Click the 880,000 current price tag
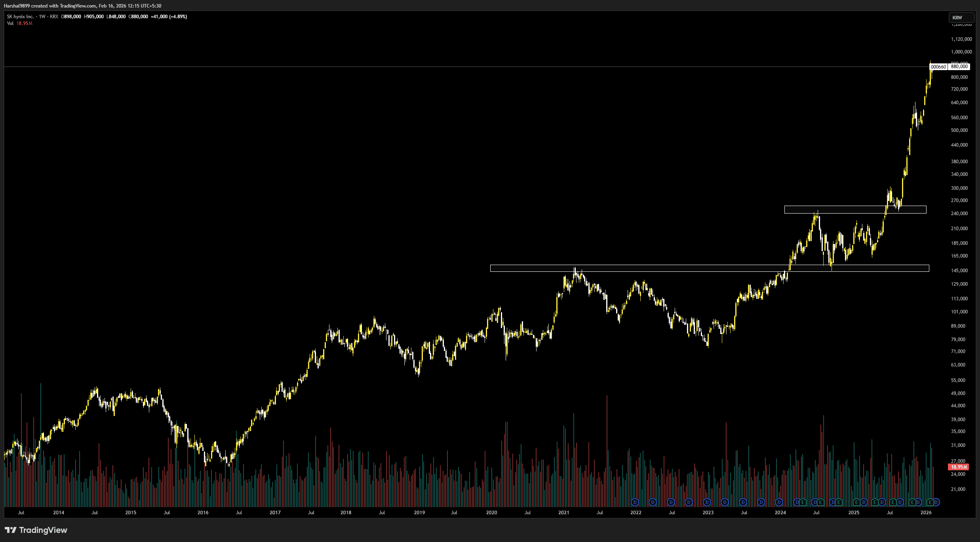The width and height of the screenshot is (980, 542). tap(959, 67)
